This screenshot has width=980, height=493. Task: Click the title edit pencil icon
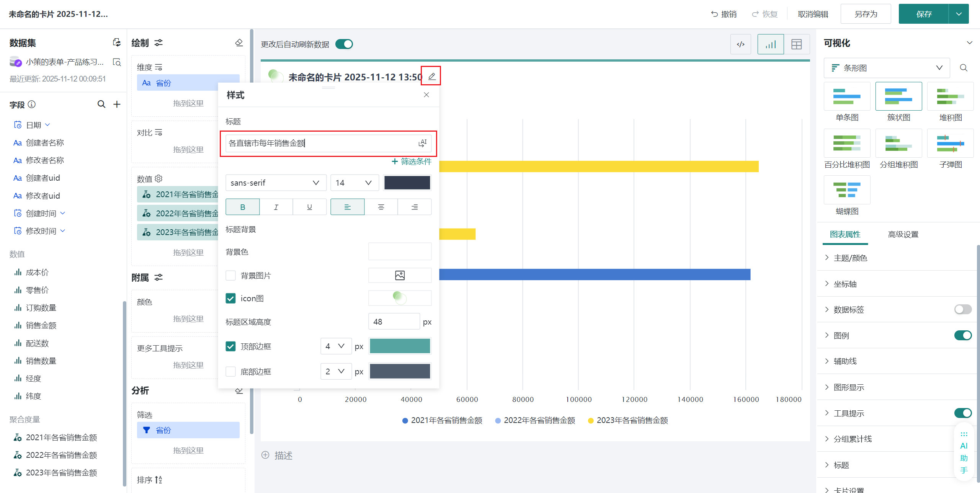pyautogui.click(x=431, y=76)
